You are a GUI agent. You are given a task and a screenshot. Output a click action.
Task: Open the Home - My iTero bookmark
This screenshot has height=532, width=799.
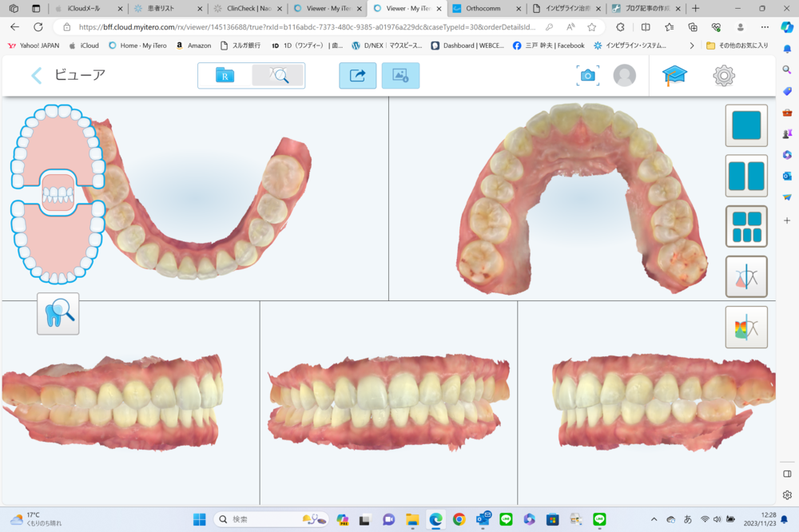point(137,46)
